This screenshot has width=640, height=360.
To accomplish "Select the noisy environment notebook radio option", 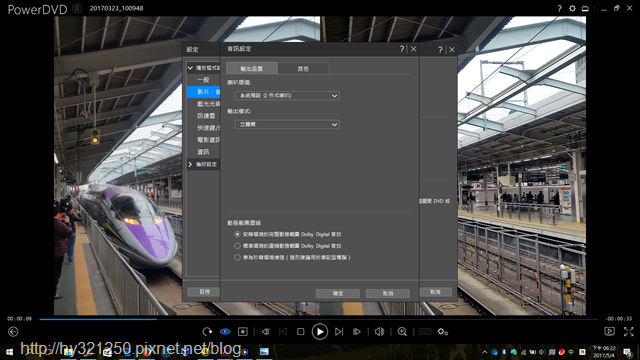I will tap(237, 258).
